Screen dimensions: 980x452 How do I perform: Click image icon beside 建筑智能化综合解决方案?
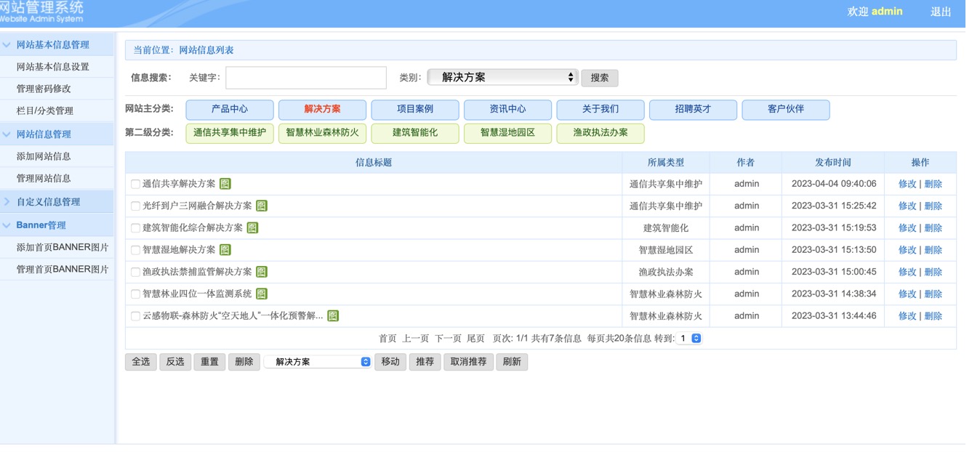[252, 227]
